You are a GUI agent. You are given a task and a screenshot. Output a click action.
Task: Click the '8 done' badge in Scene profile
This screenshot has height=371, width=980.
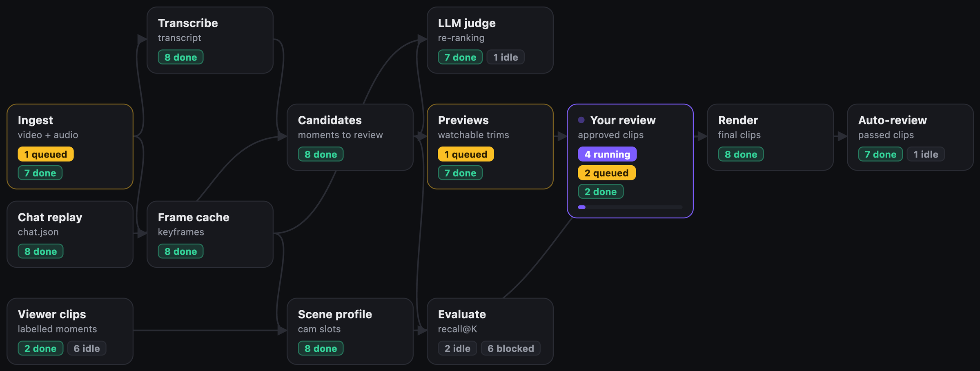pyautogui.click(x=321, y=349)
